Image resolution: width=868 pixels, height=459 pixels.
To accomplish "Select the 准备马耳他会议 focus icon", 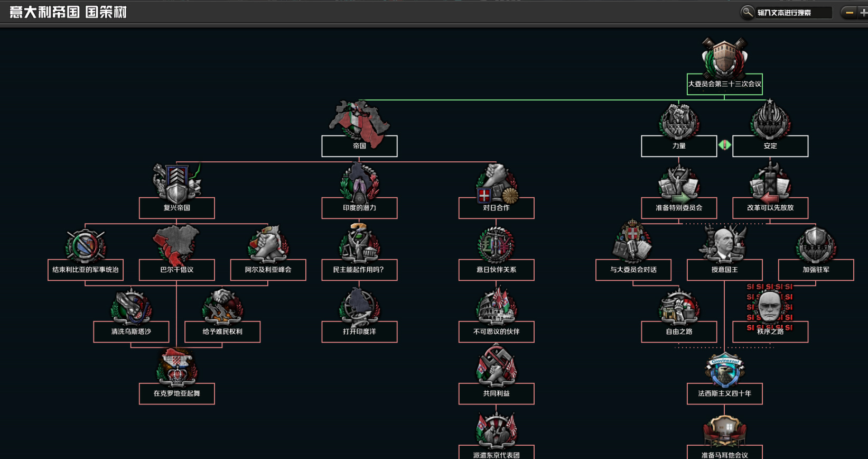I will click(724, 432).
